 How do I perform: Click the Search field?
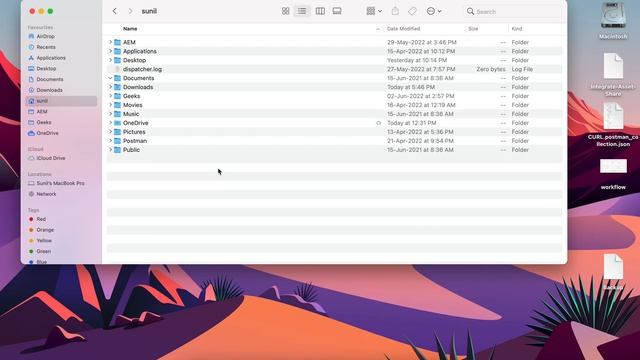click(513, 11)
